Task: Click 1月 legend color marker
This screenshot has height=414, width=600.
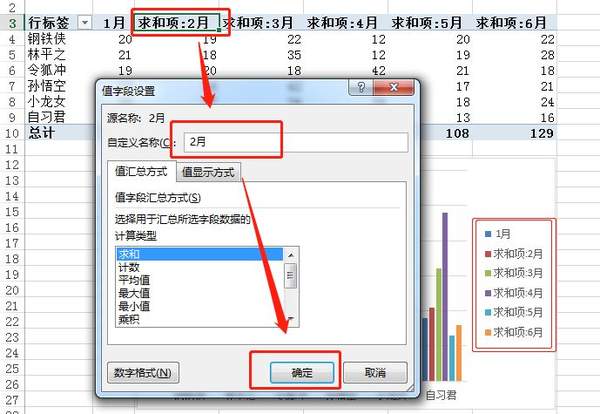Action: [x=486, y=234]
